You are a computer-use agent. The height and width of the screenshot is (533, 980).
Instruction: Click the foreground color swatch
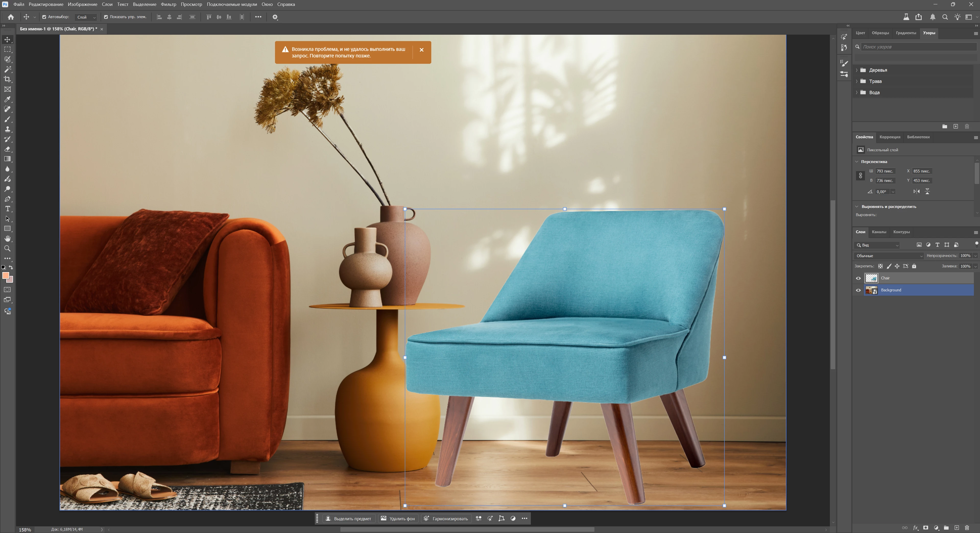[5, 276]
